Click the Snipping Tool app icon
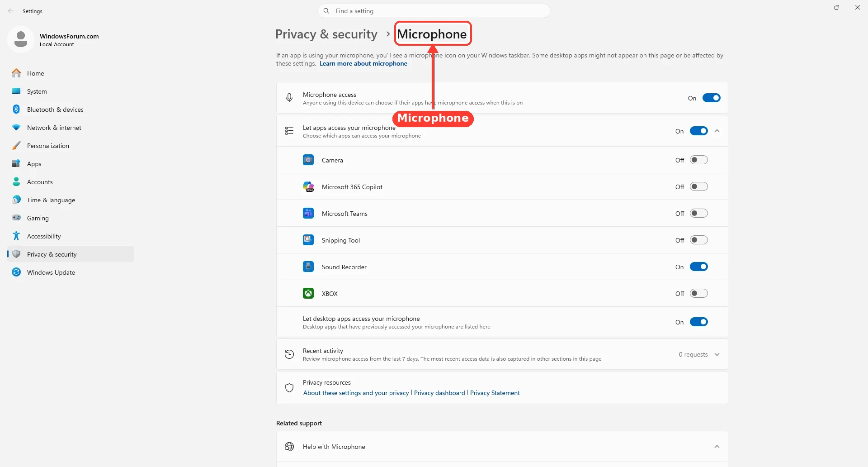868x467 pixels. [x=308, y=240]
